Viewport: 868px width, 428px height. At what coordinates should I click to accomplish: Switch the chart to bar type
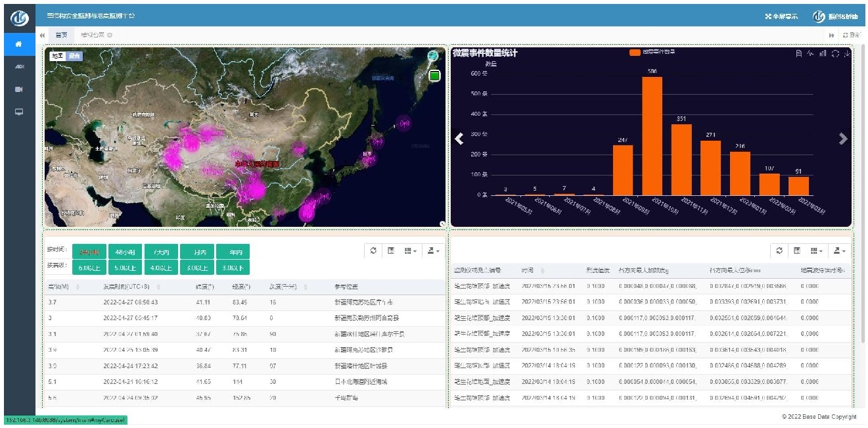point(823,54)
